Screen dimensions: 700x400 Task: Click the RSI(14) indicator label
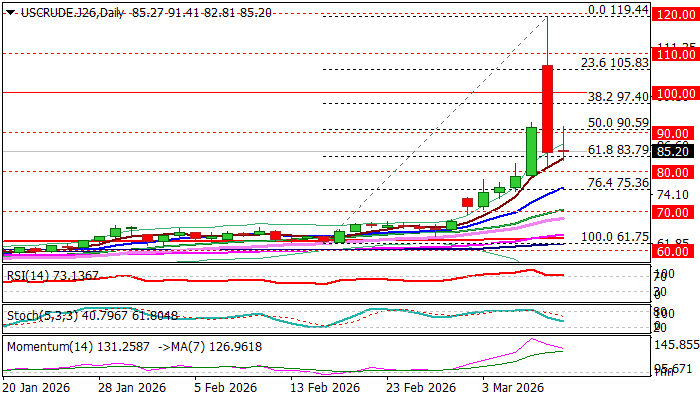(x=39, y=275)
